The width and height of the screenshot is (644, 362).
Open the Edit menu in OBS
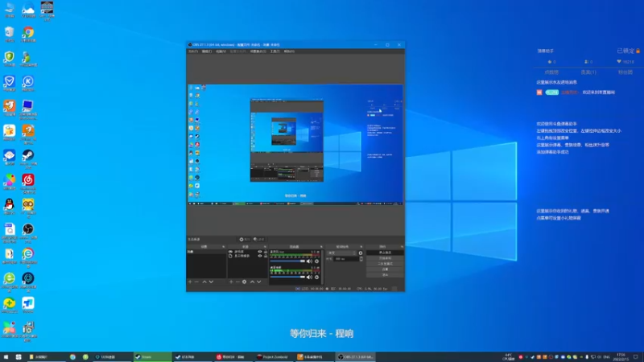click(x=207, y=51)
